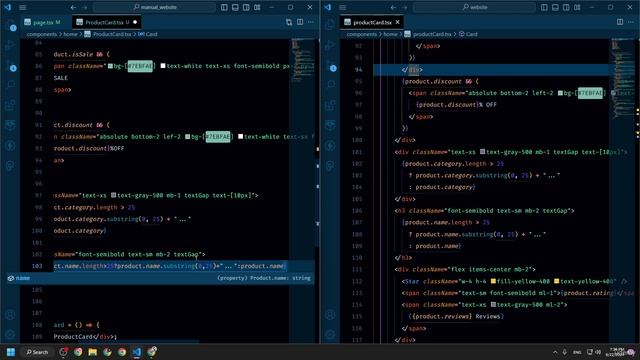Open the hamburger menu in manual_website window

pos(23,7)
